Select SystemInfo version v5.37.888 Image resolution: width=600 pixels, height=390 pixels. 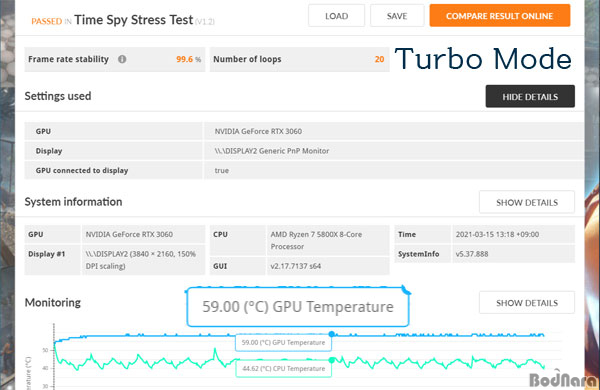pyautogui.click(x=472, y=254)
